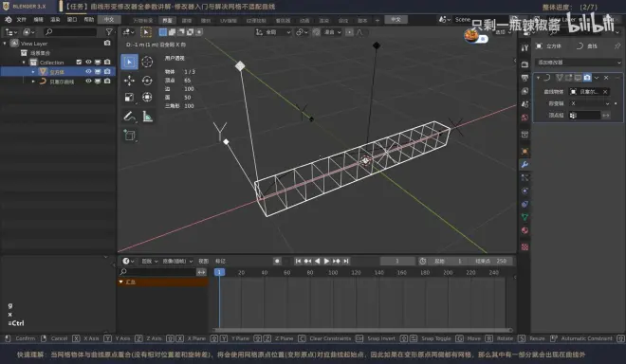Image resolution: width=626 pixels, height=364 pixels.
Task: Remove the Curve modifier
Action: [x=606, y=78]
